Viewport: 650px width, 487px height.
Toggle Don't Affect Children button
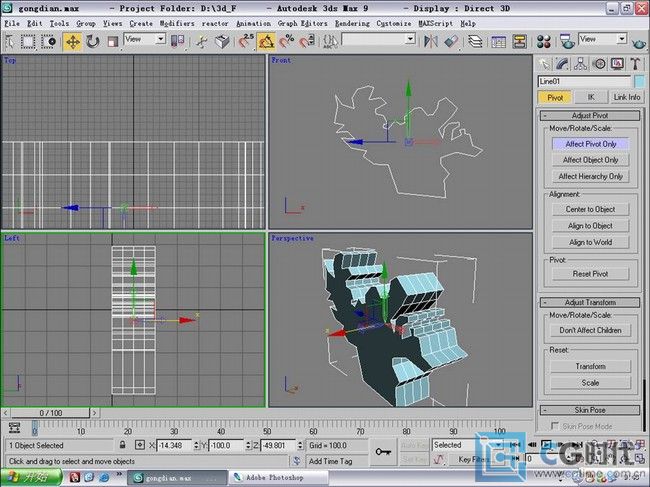tap(590, 330)
